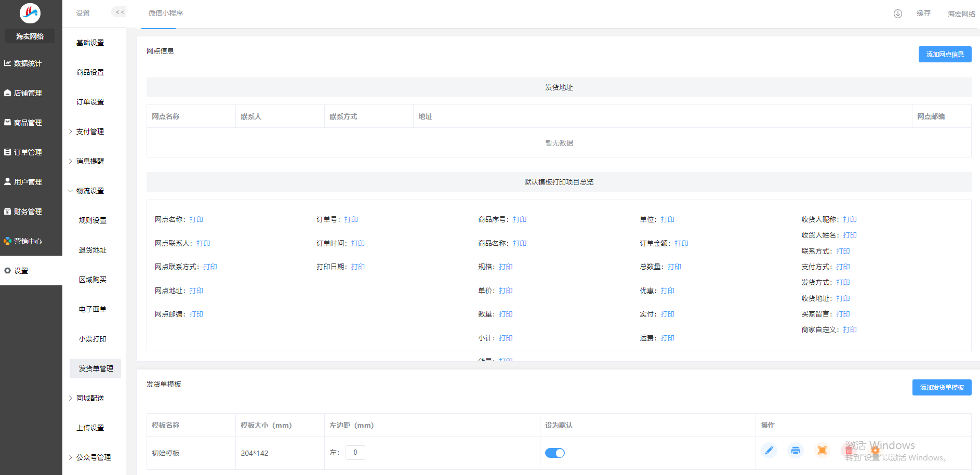The width and height of the screenshot is (980, 475).
Task: Select 发货单管理 menu item
Action: pos(96,368)
